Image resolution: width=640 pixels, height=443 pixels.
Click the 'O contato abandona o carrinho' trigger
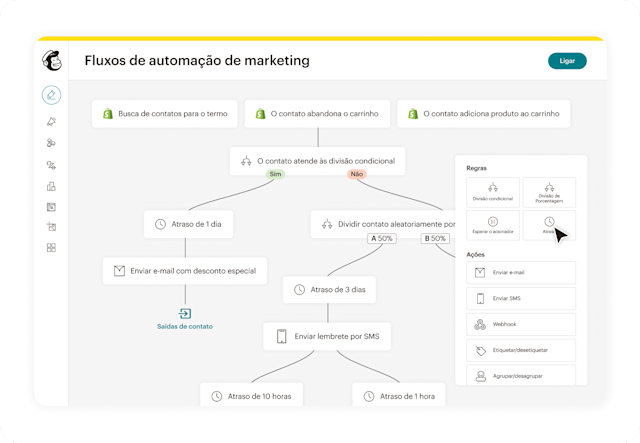316,114
